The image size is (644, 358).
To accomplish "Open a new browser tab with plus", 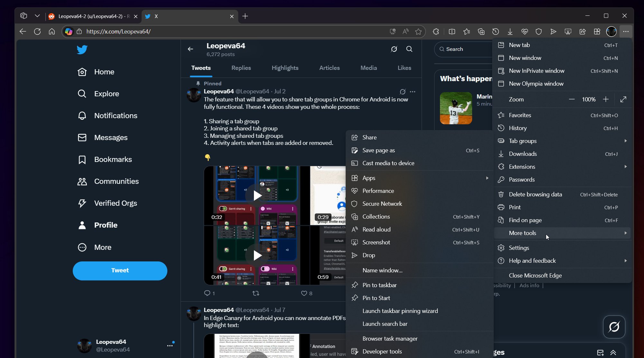I will (245, 16).
